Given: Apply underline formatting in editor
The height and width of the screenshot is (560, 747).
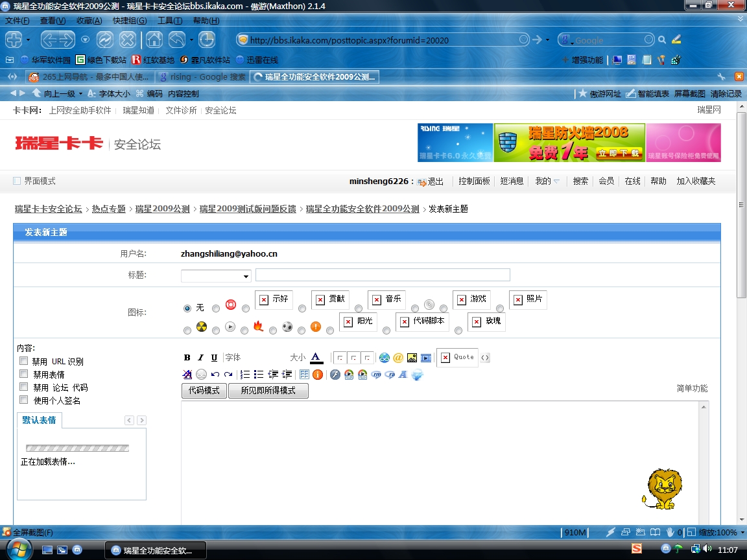Looking at the screenshot, I should click(214, 358).
